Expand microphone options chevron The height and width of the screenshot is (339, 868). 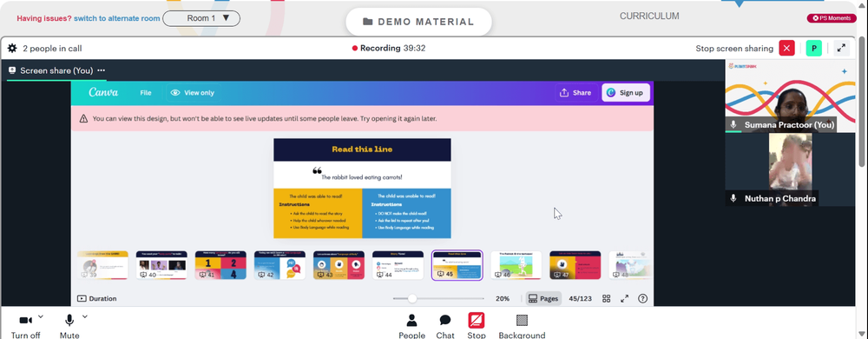coord(85,316)
